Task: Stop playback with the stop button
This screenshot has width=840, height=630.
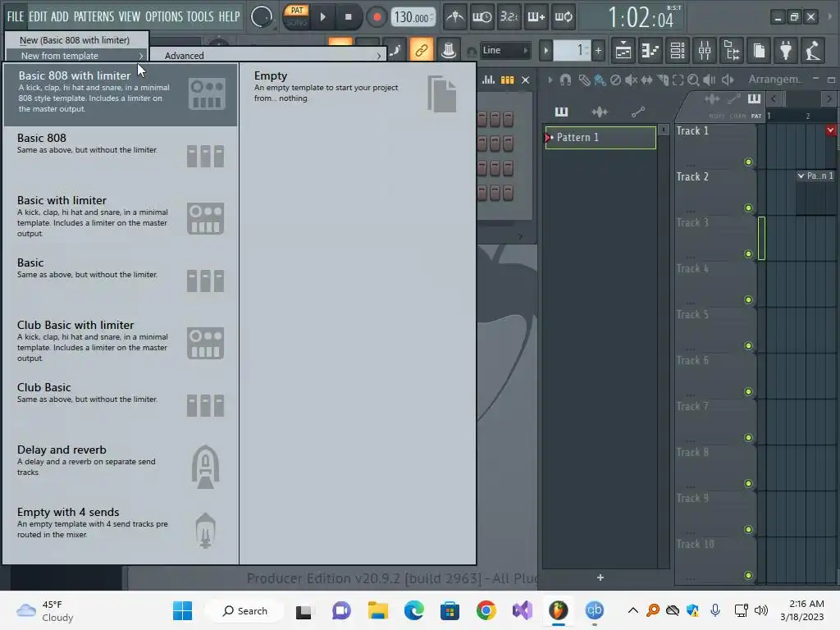Action: (x=348, y=17)
